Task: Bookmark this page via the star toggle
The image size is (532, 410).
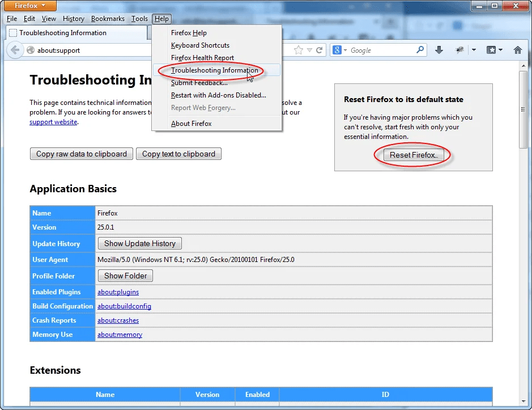Action: coord(299,50)
